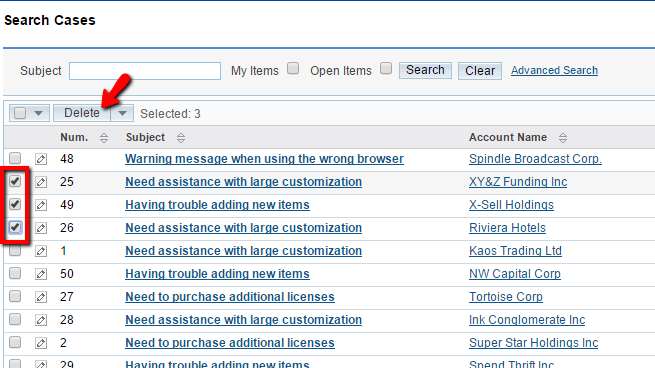The height and width of the screenshot is (368, 655).
Task: Click the Search button
Action: coord(425,70)
